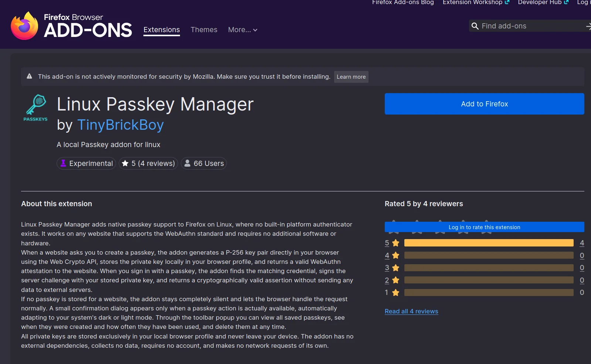The image size is (591, 364).
Task: Focus the Find add-ons search field
Action: [x=531, y=26]
